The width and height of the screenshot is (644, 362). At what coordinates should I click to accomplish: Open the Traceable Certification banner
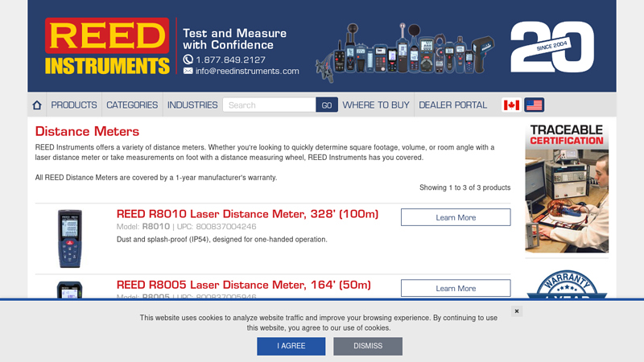click(567, 188)
